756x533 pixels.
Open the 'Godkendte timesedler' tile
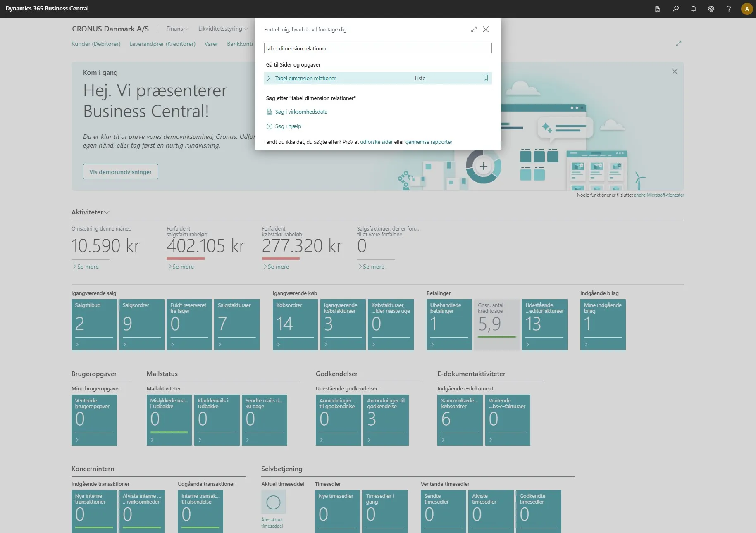click(539, 512)
